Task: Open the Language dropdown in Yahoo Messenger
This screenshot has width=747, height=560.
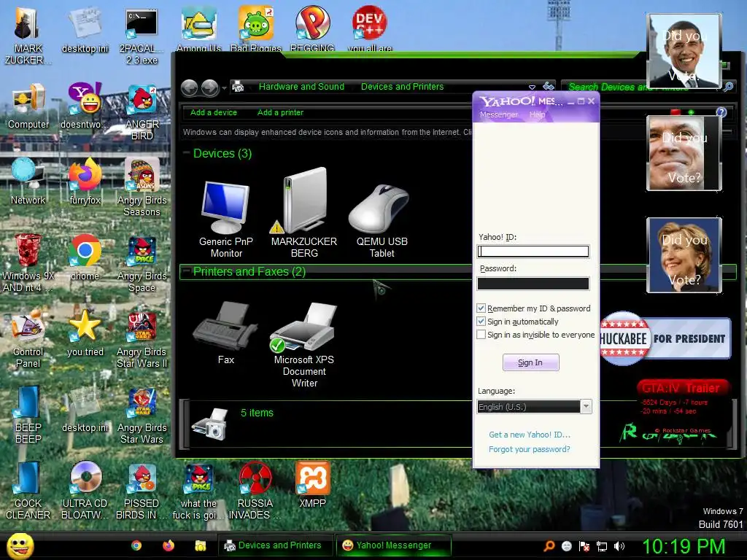Action: 586,406
